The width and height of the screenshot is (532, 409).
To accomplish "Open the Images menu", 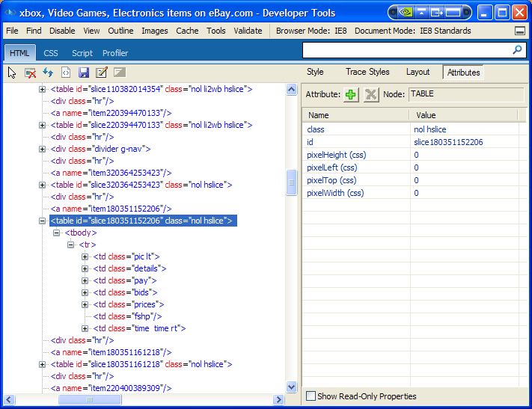I will [x=155, y=31].
